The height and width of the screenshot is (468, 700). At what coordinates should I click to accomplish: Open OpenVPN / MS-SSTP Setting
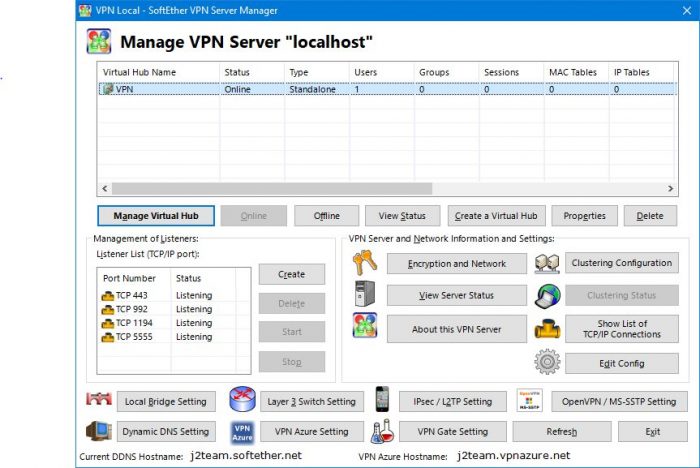click(619, 401)
